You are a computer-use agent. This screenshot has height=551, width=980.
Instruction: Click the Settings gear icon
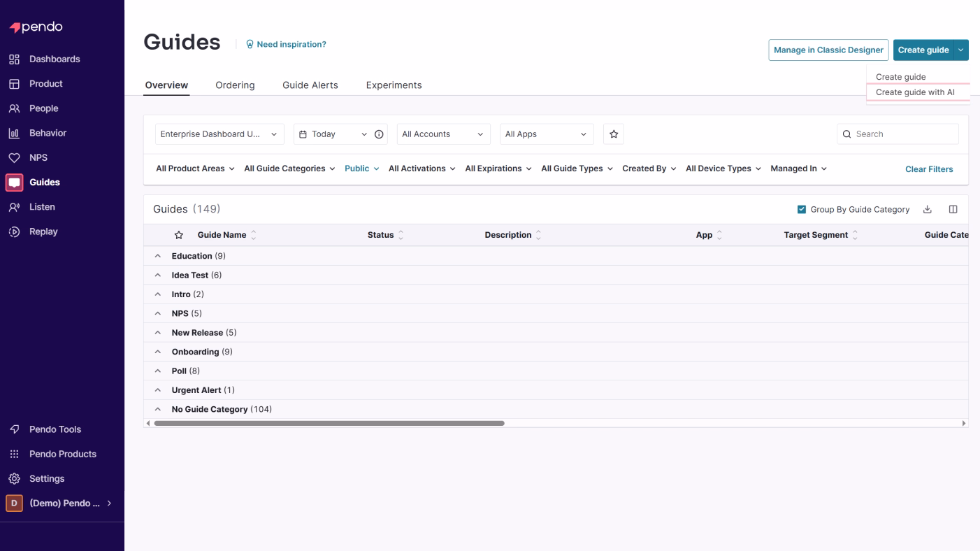pyautogui.click(x=14, y=479)
